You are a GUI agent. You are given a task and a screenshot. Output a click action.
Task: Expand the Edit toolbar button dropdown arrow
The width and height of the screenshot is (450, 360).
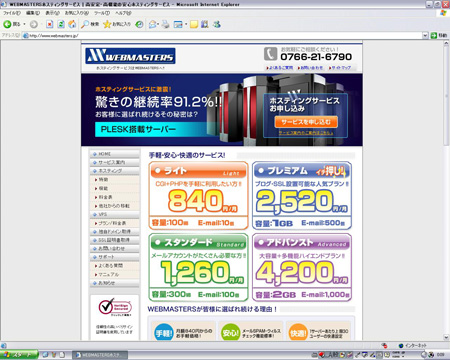click(x=186, y=24)
